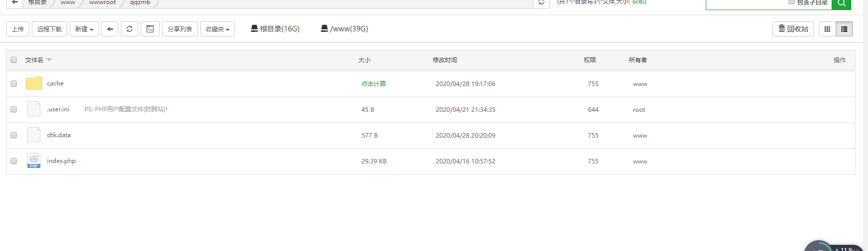This screenshot has width=868, height=251.
Task: Click 点击计算 for cache folder size
Action: coord(374,84)
